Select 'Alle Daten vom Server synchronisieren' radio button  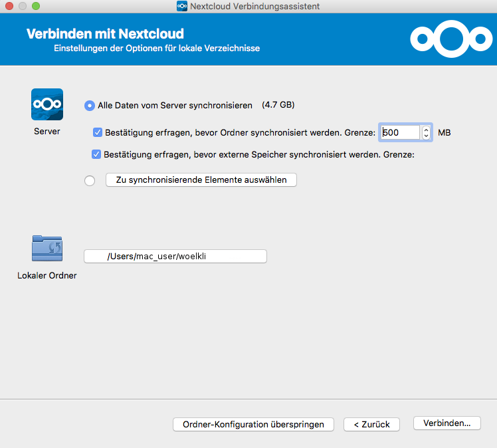pos(90,106)
